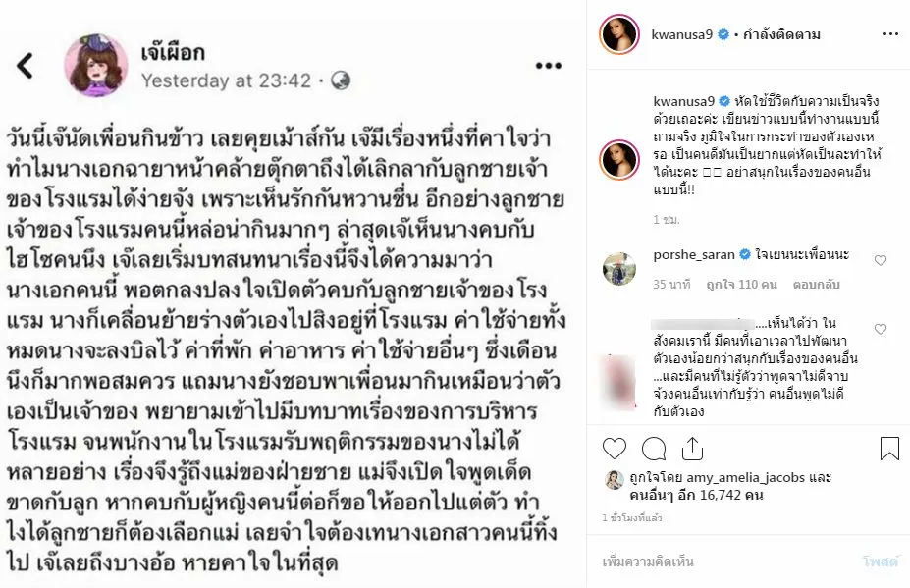Like the post with the heart icon
This screenshot has width=910, height=588.
614,449
